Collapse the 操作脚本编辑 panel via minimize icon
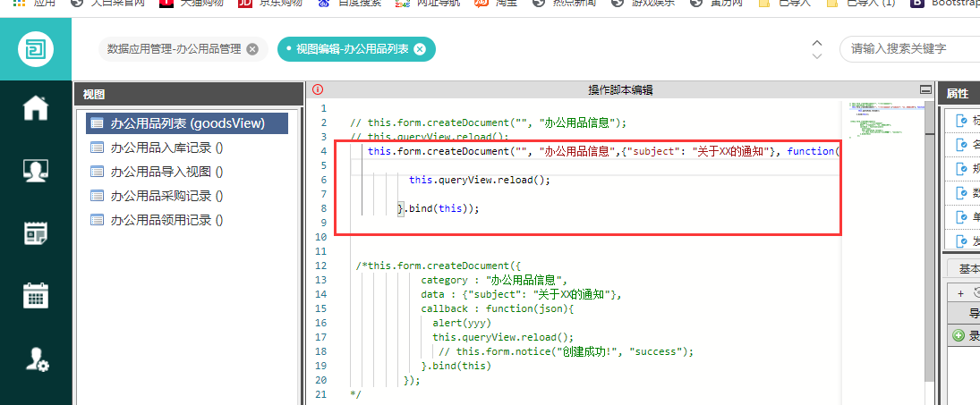Image resolution: width=980 pixels, height=405 pixels. coord(925,90)
